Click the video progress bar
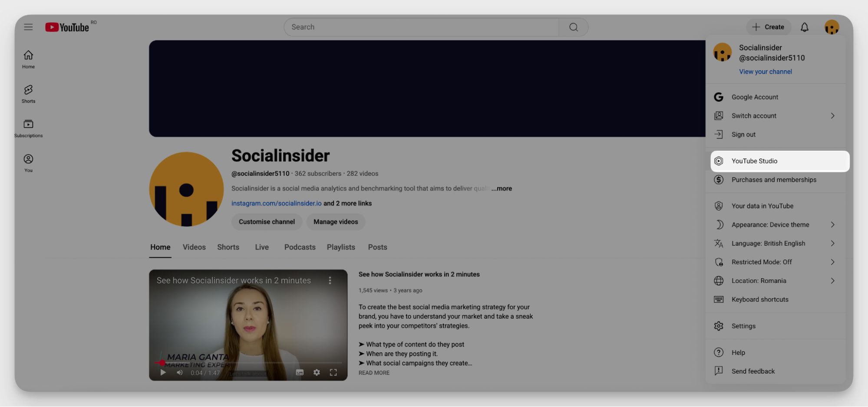The width and height of the screenshot is (868, 407). [x=248, y=362]
